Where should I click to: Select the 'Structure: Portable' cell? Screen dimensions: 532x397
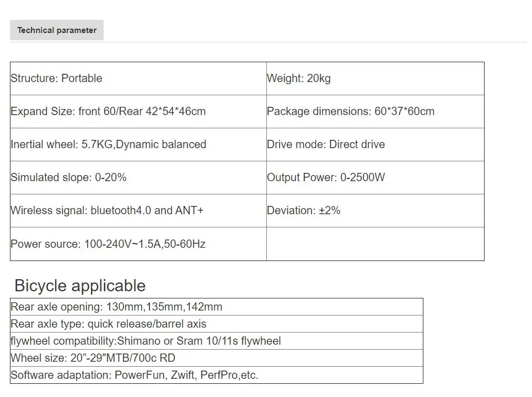pos(138,79)
